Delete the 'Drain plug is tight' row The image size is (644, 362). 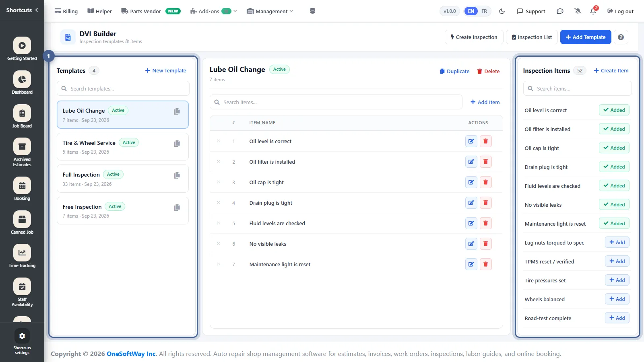point(485,203)
